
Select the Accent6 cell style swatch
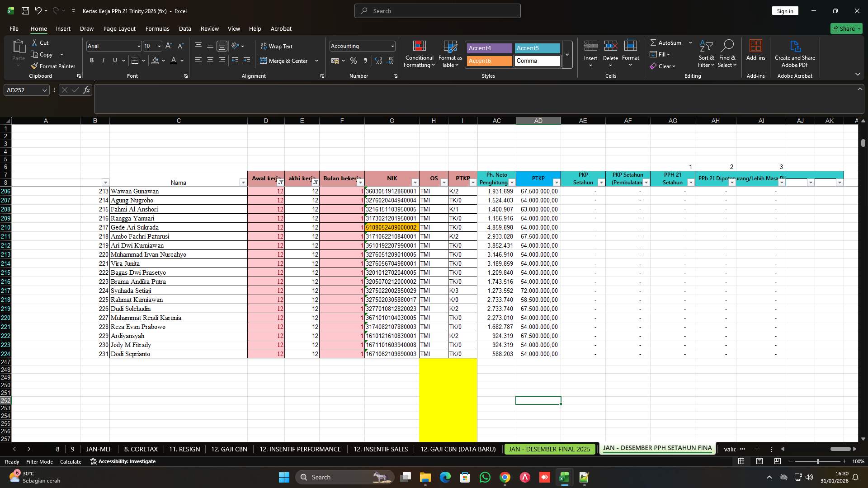pyautogui.click(x=489, y=61)
